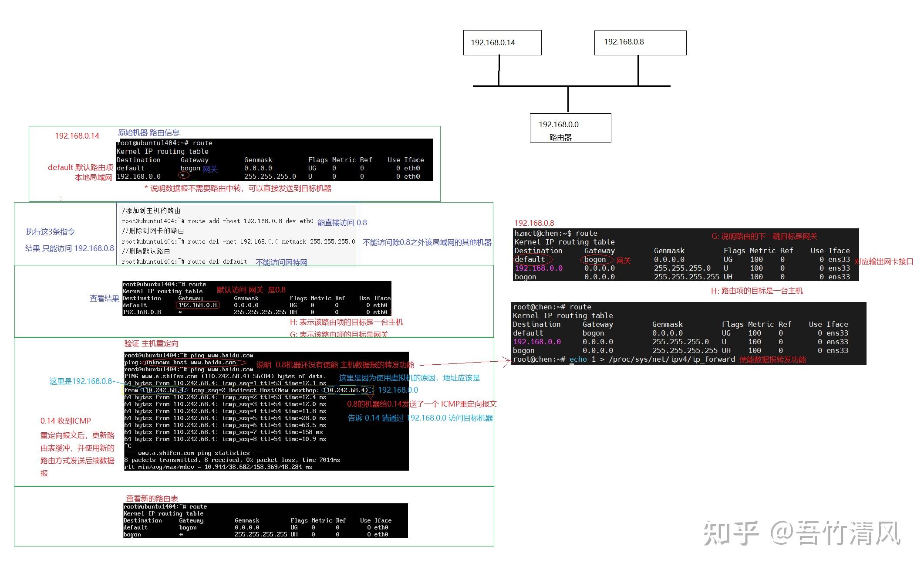Click red note G: 说明路由的下一跳目标是网关

point(764,236)
